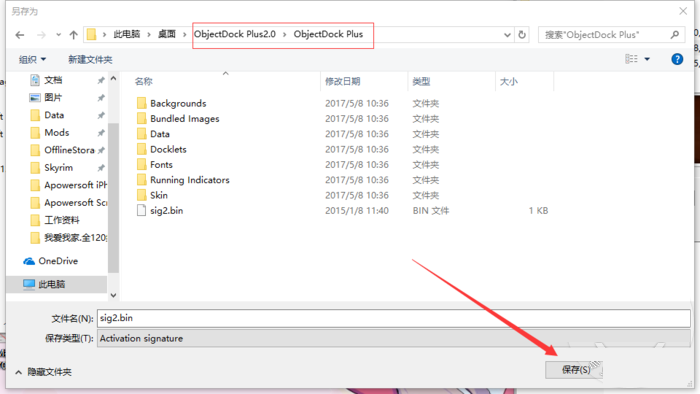The image size is (700, 394).
Task: Open the blue help icon
Action: 677,59
